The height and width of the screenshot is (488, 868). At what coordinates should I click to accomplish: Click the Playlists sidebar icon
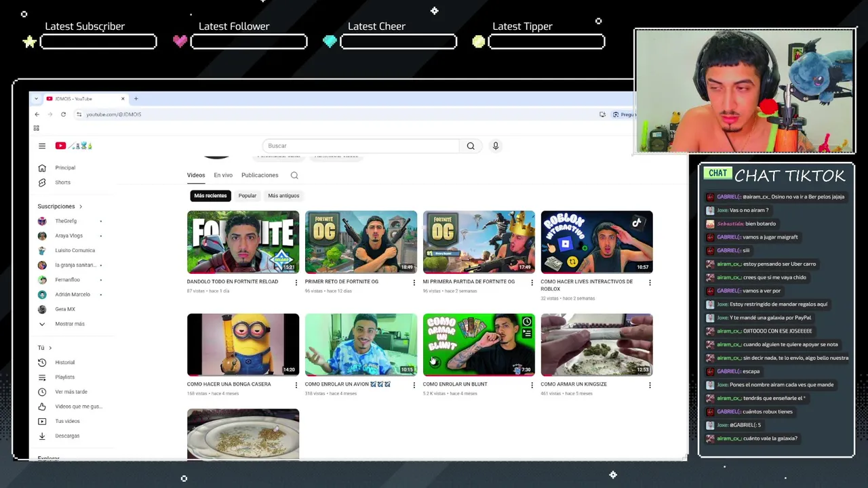pos(42,377)
